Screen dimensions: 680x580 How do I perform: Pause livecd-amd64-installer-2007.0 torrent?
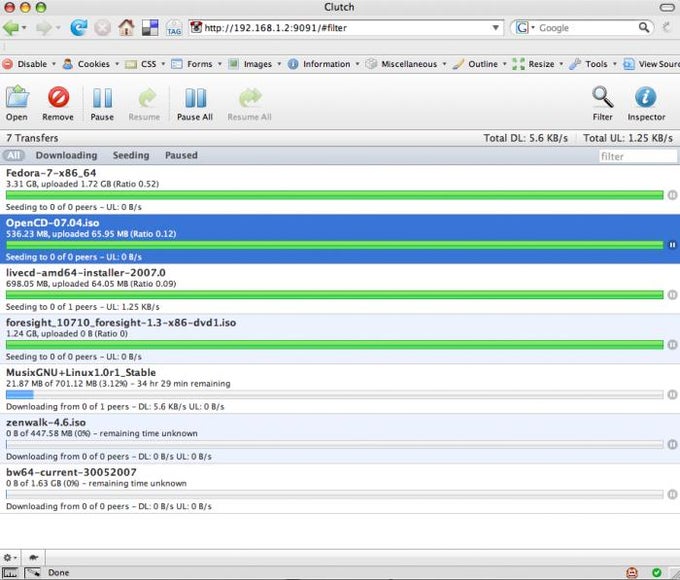tap(672, 295)
